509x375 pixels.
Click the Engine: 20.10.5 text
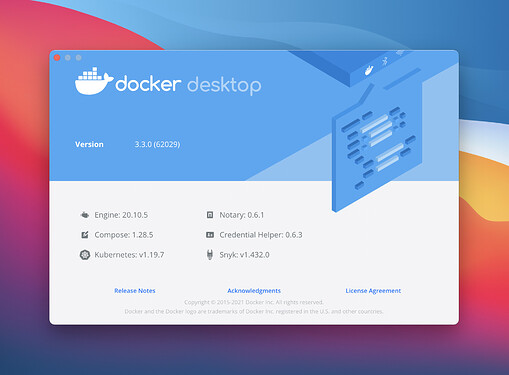121,215
